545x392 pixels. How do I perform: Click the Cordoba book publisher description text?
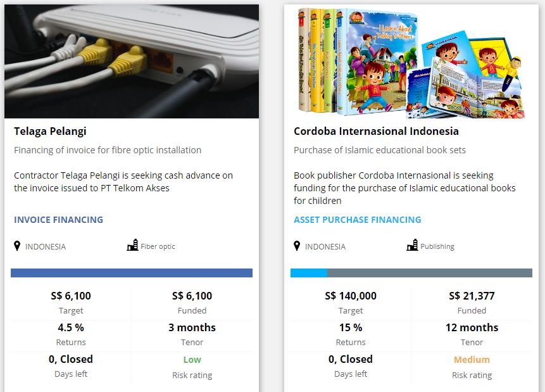click(x=404, y=187)
